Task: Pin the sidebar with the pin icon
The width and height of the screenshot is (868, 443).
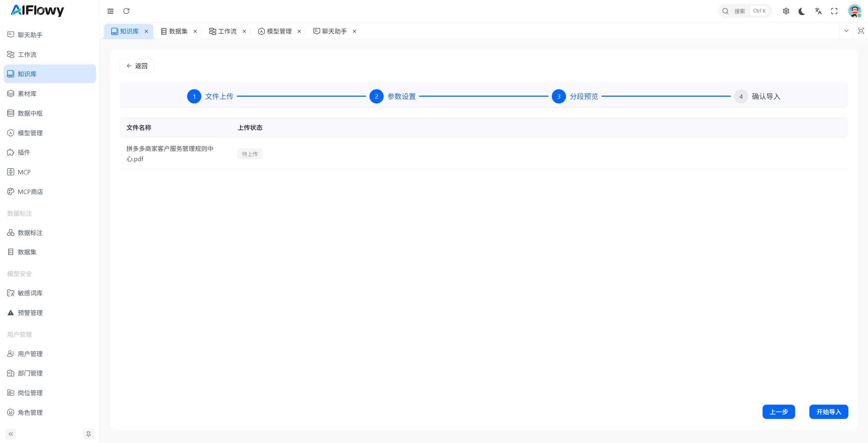Action: point(88,434)
